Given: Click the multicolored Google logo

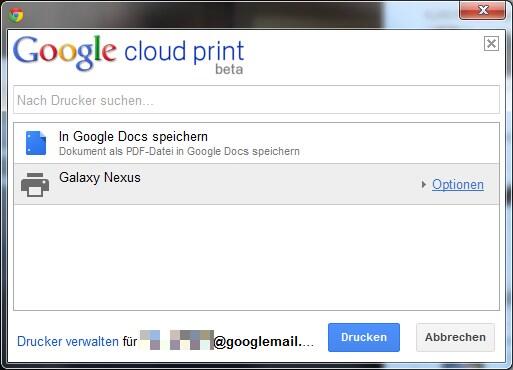Looking at the screenshot, I should 65,53.
